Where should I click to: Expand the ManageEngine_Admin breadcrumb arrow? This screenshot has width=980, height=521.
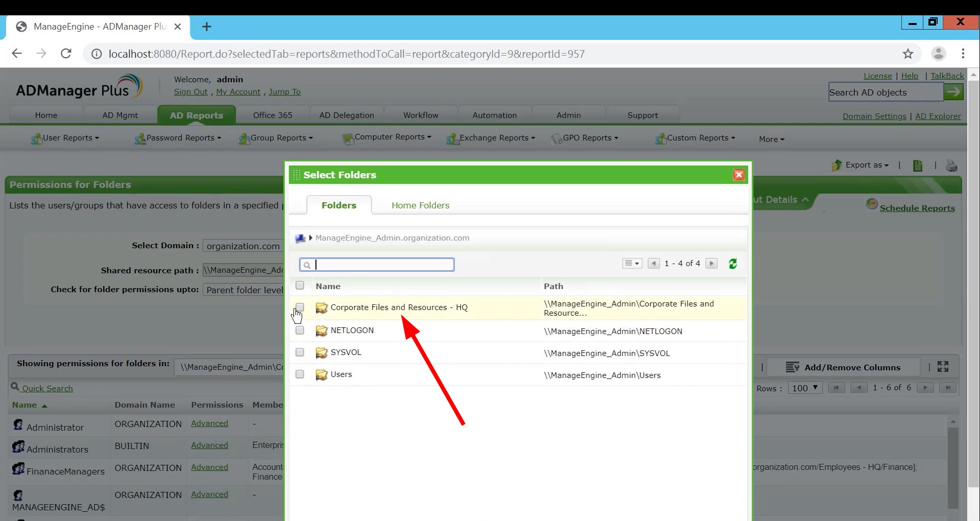310,238
